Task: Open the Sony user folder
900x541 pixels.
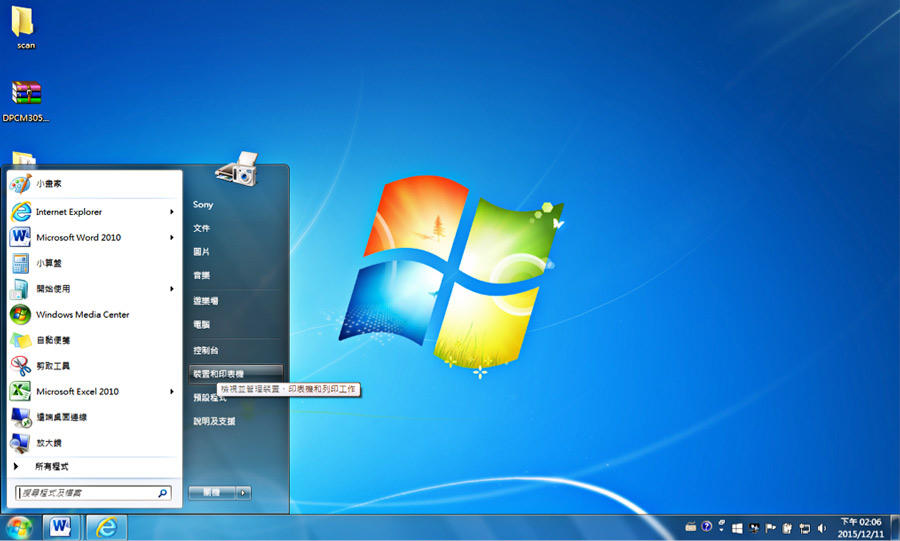Action: click(235, 205)
